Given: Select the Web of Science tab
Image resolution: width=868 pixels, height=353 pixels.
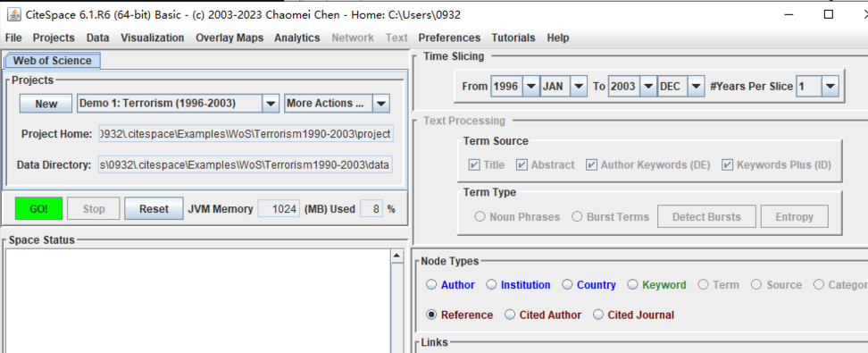Looking at the screenshot, I should coord(53,61).
